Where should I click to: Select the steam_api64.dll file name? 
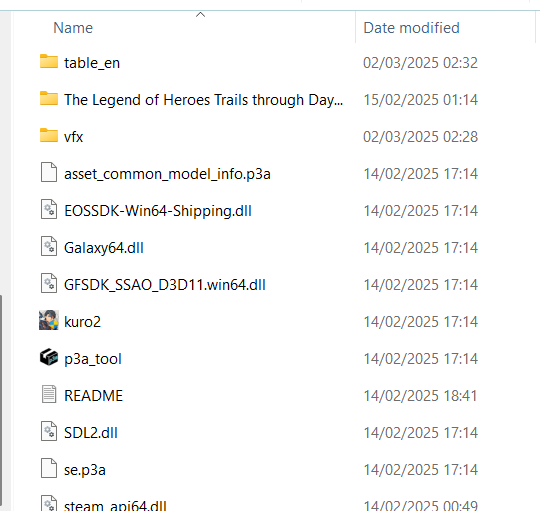coord(115,505)
